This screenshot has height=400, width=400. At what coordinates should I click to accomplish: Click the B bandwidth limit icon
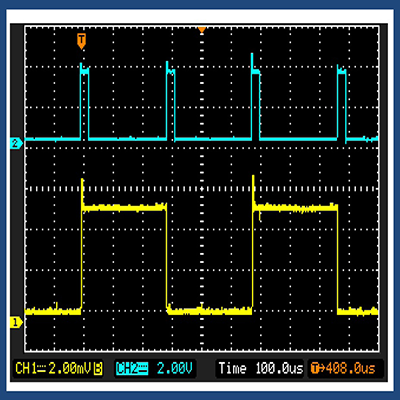pos(98,369)
